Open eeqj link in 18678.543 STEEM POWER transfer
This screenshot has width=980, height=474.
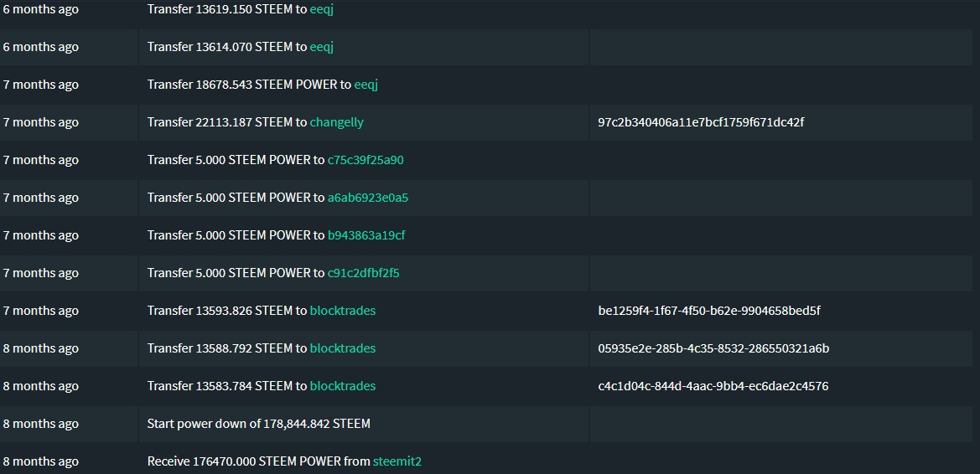[x=366, y=85]
